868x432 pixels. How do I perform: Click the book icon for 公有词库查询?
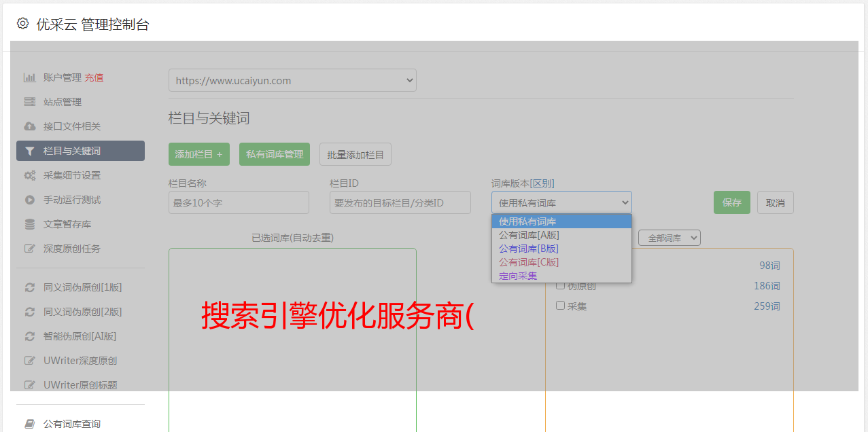(x=29, y=424)
